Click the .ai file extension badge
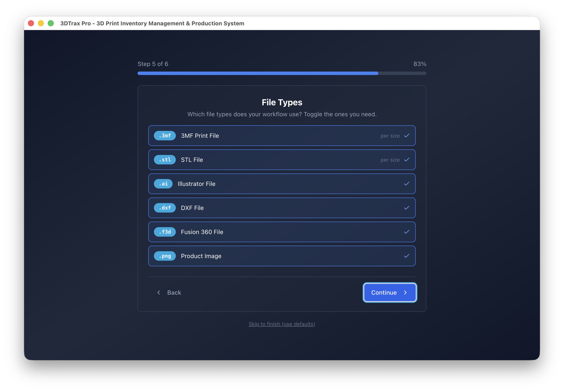The width and height of the screenshot is (564, 392). [163, 184]
